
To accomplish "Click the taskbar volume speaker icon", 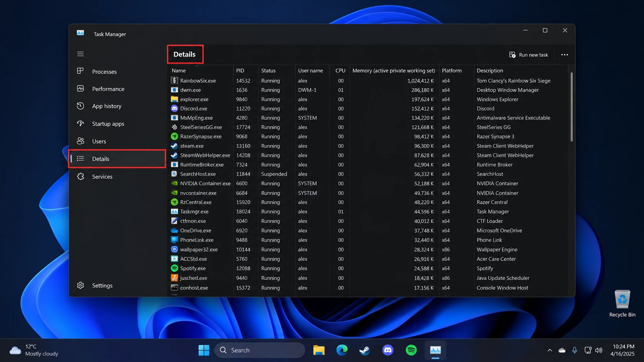I will pyautogui.click(x=599, y=350).
